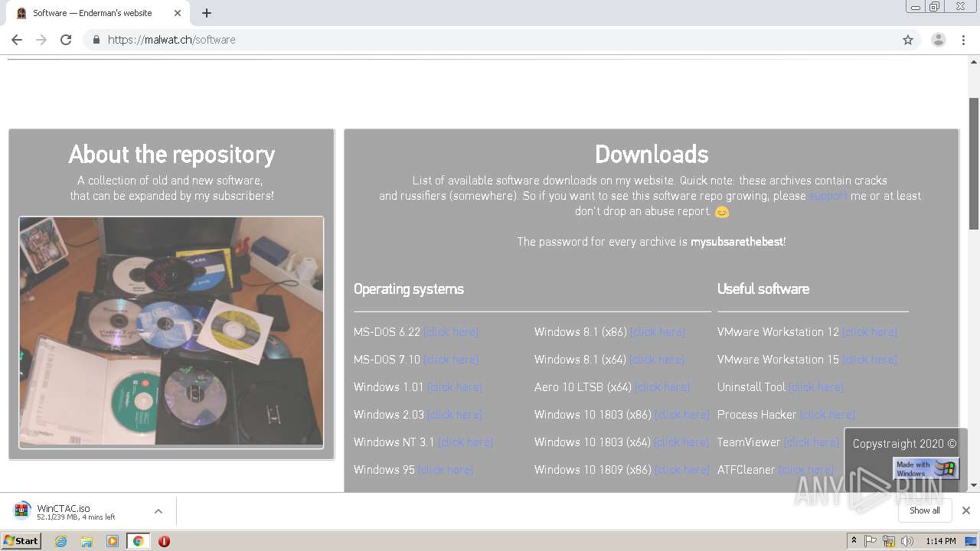Go back to previous page
This screenshot has width=980, height=551.
[17, 40]
